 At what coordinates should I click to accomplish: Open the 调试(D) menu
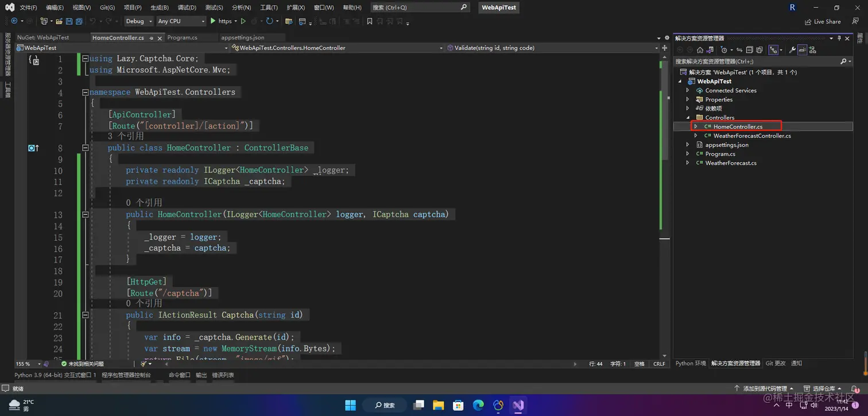coord(187,7)
